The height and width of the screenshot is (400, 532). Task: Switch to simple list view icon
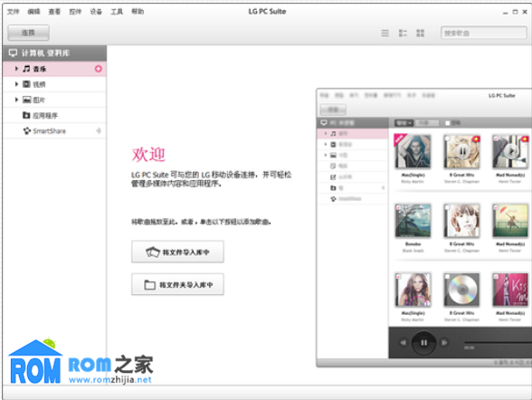(385, 33)
